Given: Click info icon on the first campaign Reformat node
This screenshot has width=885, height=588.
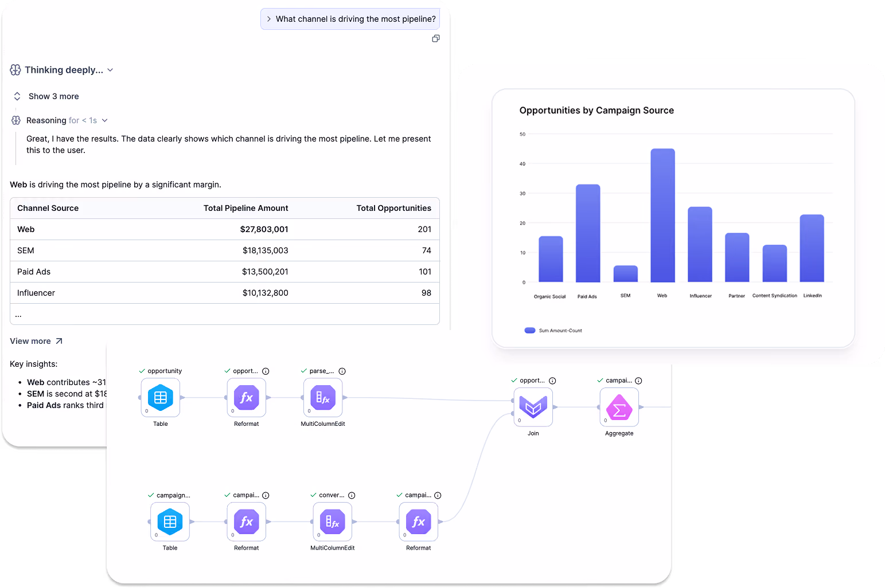Looking at the screenshot, I should click(x=266, y=495).
